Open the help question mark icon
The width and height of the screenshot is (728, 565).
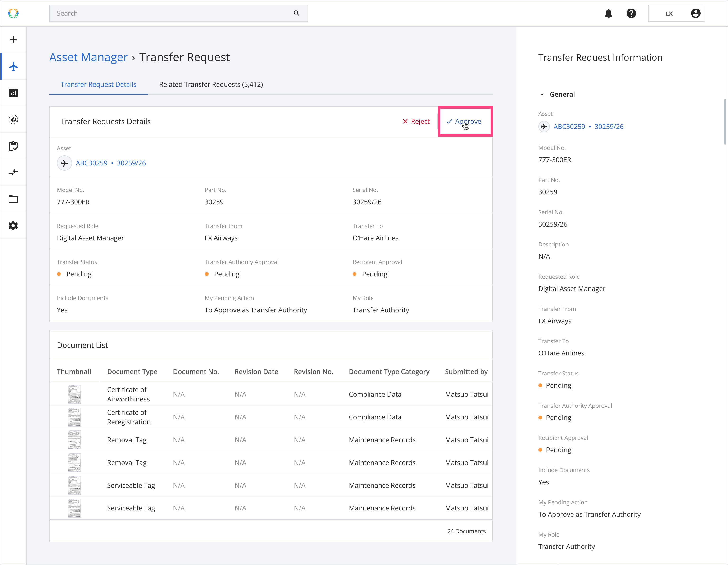[x=631, y=13]
